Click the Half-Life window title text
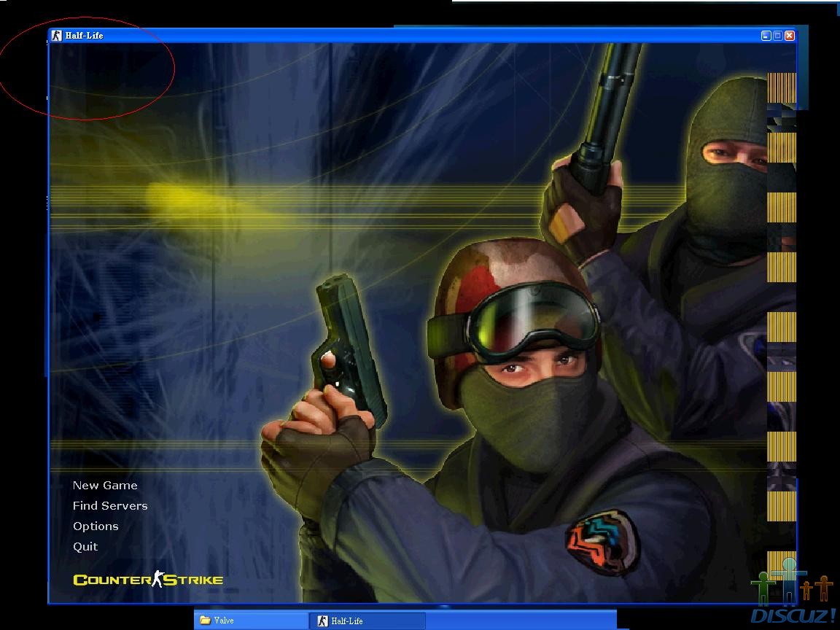The image size is (840, 630). click(84, 35)
